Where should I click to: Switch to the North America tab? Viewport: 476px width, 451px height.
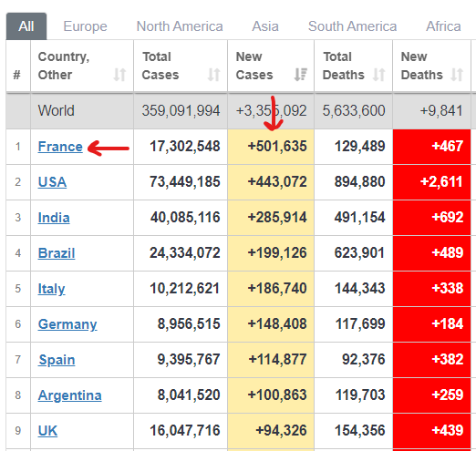click(x=180, y=26)
